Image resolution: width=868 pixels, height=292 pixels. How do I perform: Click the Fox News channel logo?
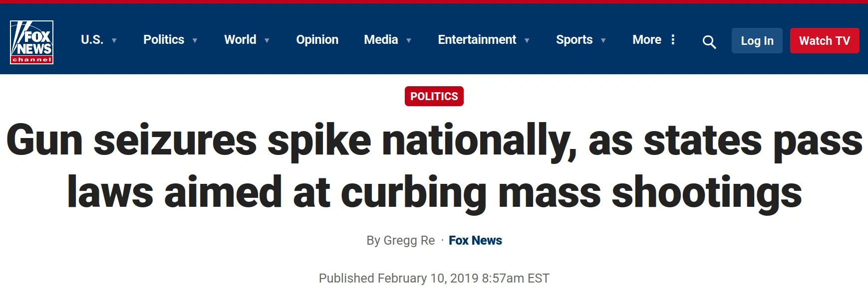(x=31, y=42)
